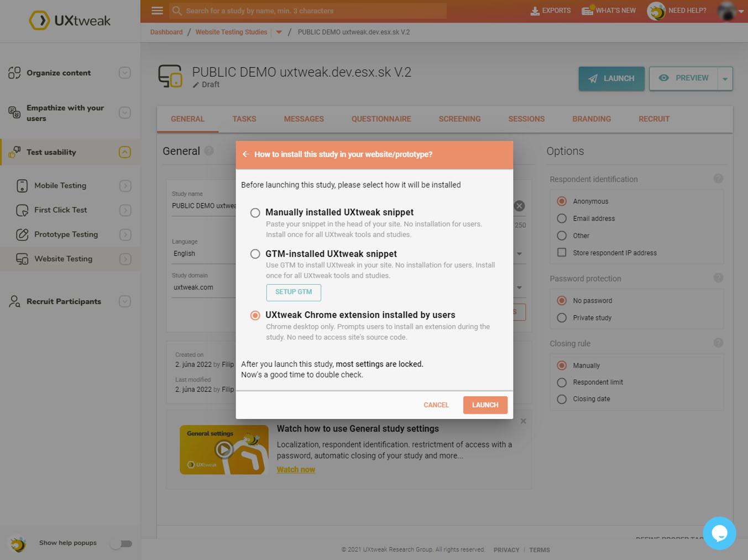Click the EXPORTS icon in the top bar
The image size is (748, 560).
pyautogui.click(x=535, y=10)
